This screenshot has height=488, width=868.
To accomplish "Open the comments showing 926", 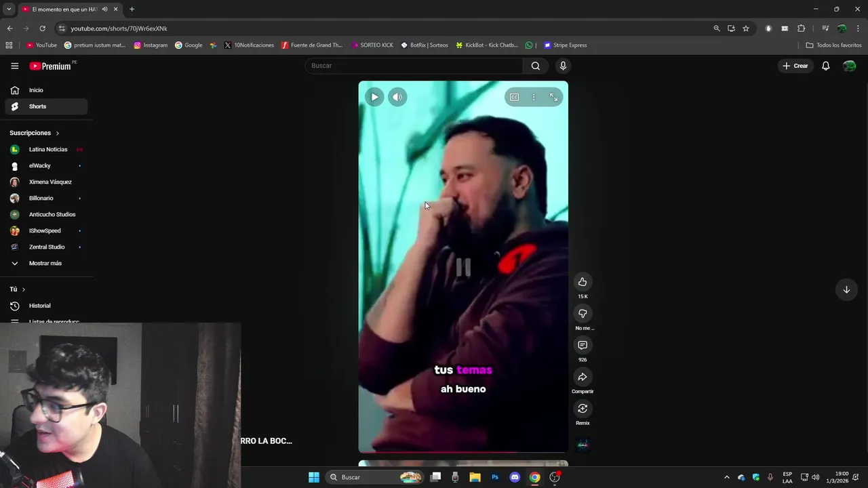I will (583, 345).
